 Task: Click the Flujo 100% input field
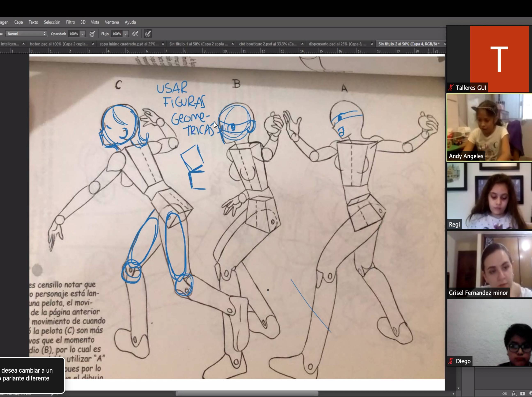pyautogui.click(x=117, y=34)
